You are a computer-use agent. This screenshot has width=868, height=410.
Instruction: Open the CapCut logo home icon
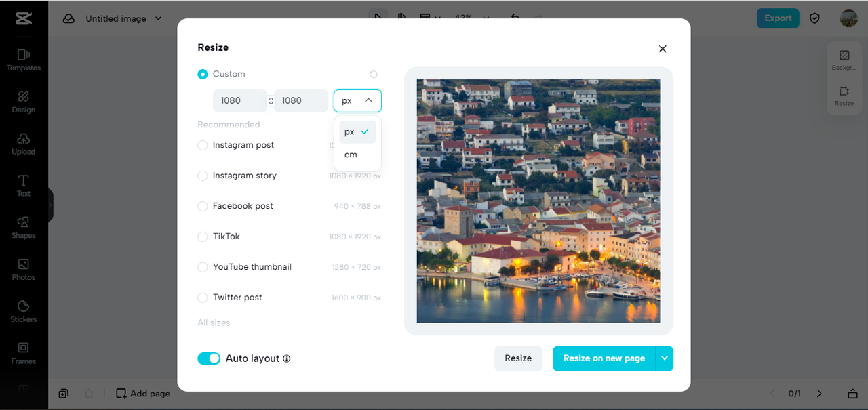click(23, 18)
